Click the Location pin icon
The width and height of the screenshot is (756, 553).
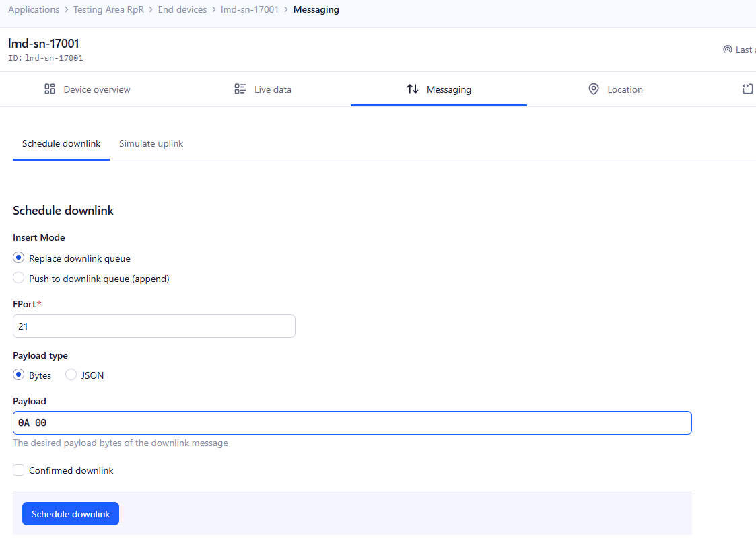[x=594, y=89]
